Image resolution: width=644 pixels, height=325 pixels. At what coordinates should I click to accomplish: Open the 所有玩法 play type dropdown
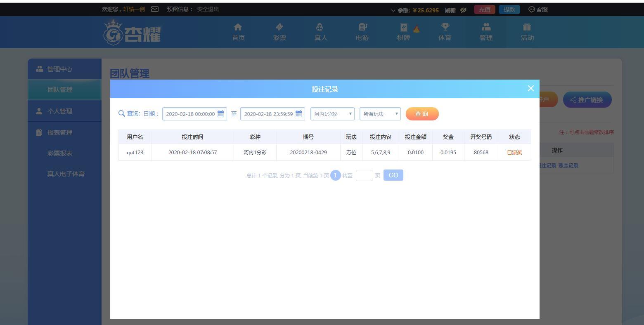[x=380, y=114]
